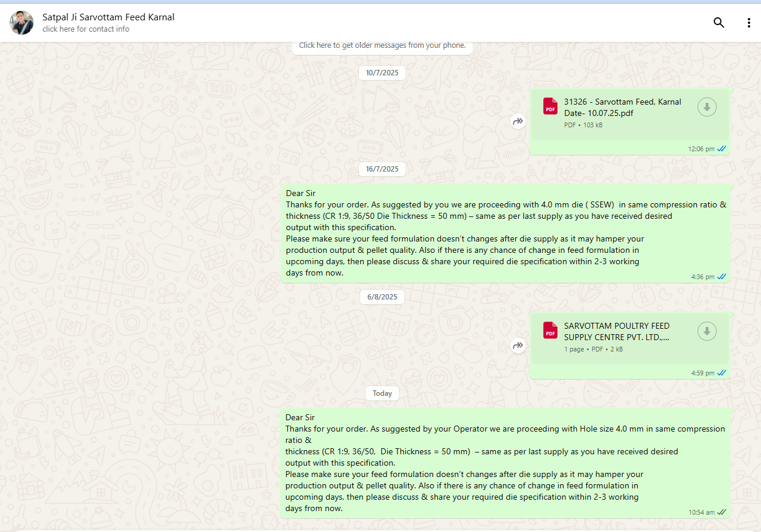Click Satpal Ji's profile picture
The height and width of the screenshot is (532, 761).
point(22,23)
